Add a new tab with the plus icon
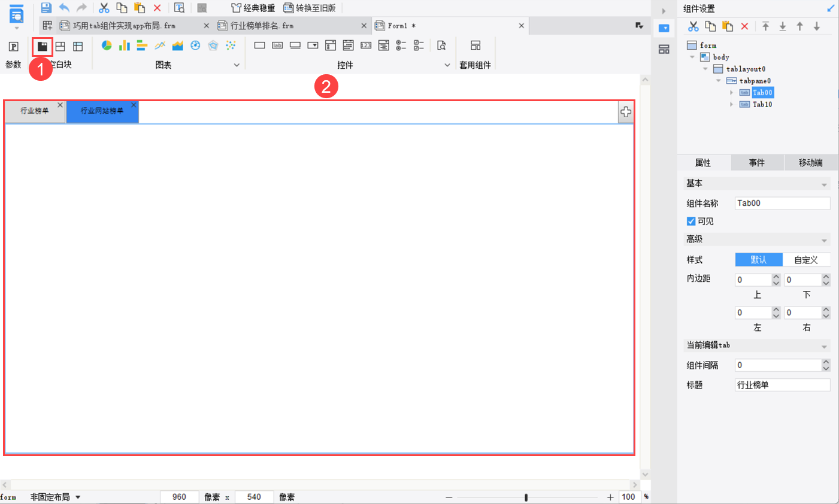Image resolution: width=839 pixels, height=504 pixels. point(626,112)
